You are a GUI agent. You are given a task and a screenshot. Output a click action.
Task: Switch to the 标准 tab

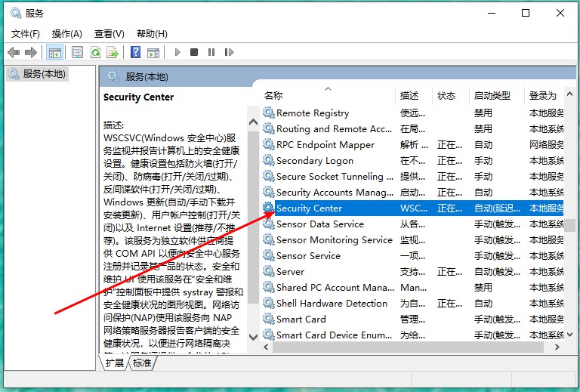pos(142,363)
